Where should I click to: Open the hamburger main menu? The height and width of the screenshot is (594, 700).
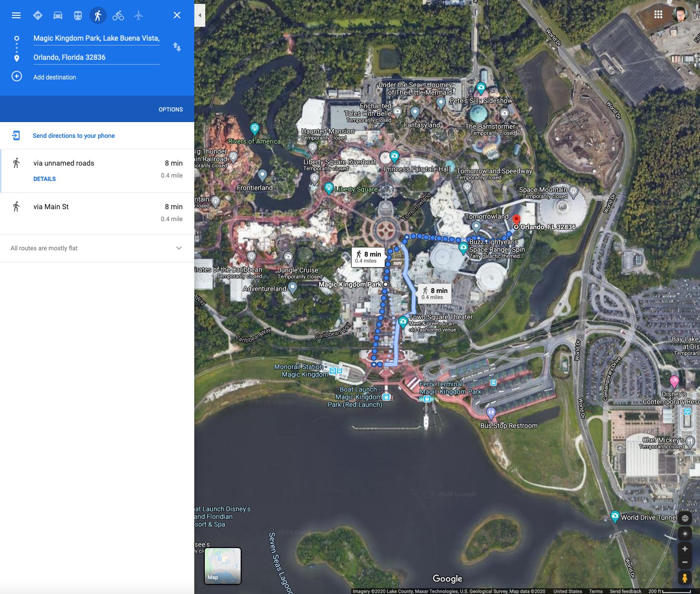16,15
